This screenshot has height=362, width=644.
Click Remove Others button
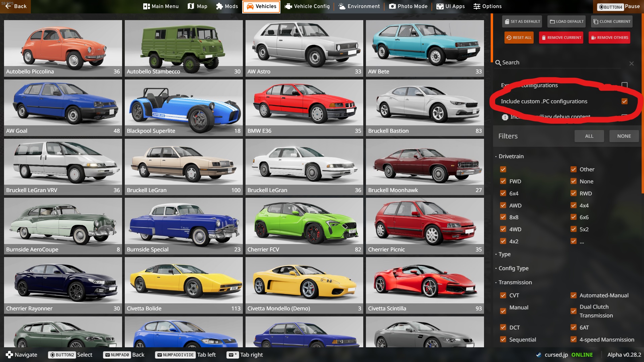609,38
